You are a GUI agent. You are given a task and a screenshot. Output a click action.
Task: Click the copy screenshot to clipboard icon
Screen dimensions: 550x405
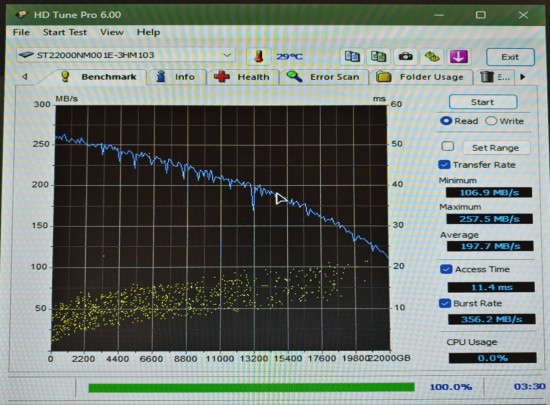pos(378,56)
